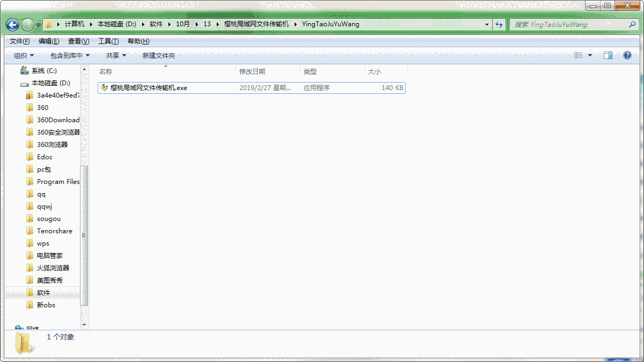Select the 电脑管家 folder

tap(49, 256)
